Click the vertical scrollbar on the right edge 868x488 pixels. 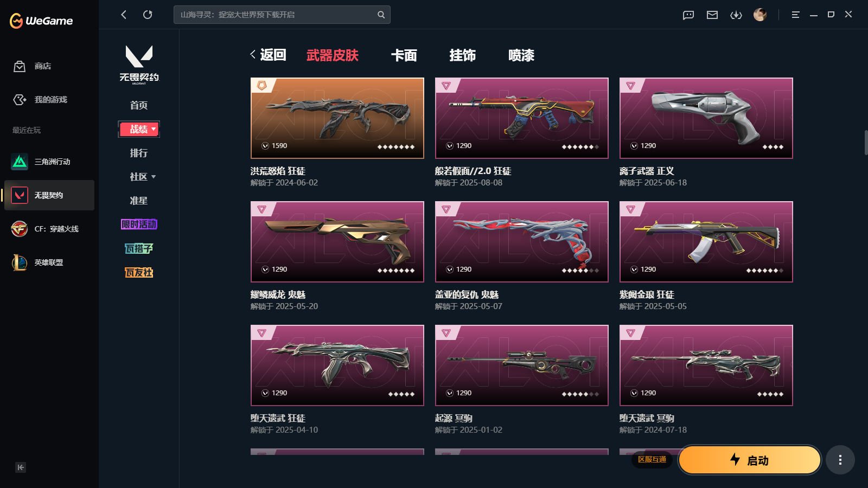pos(866,143)
